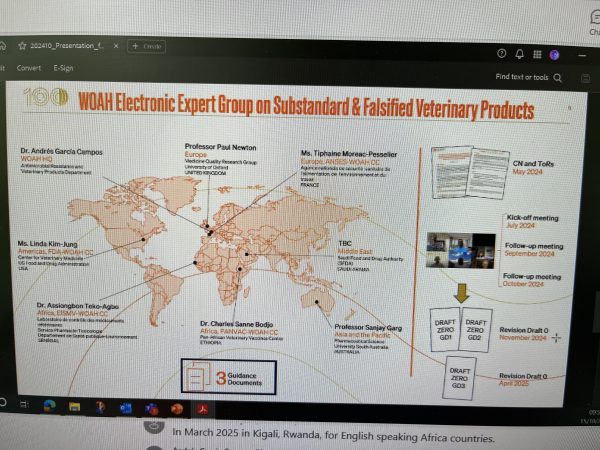Click the Home icon in Acrobat
Viewport: 600px width, 450px height.
[2, 46]
